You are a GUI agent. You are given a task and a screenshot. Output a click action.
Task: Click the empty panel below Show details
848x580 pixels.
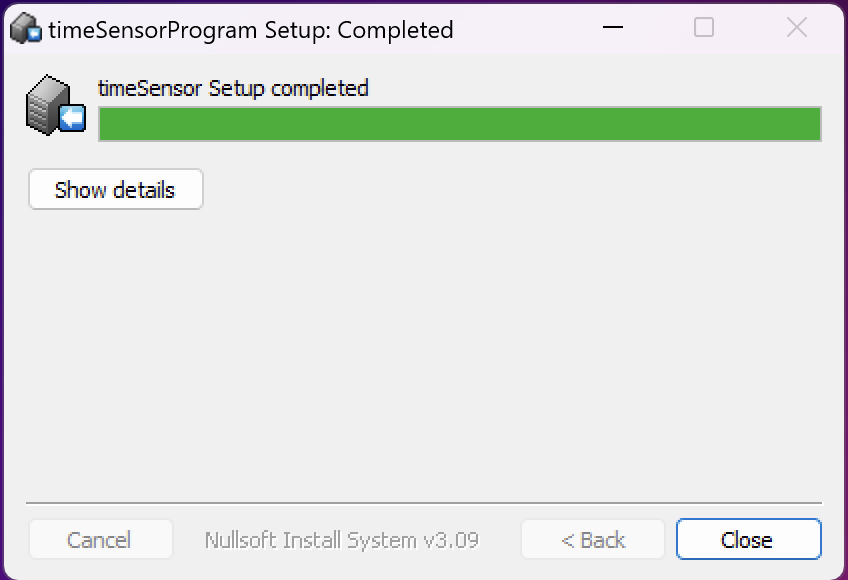coord(424,354)
